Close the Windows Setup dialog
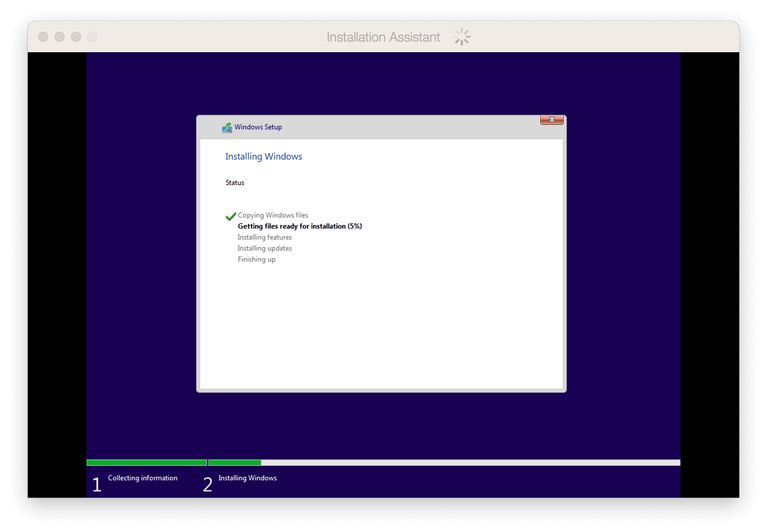 click(x=552, y=120)
